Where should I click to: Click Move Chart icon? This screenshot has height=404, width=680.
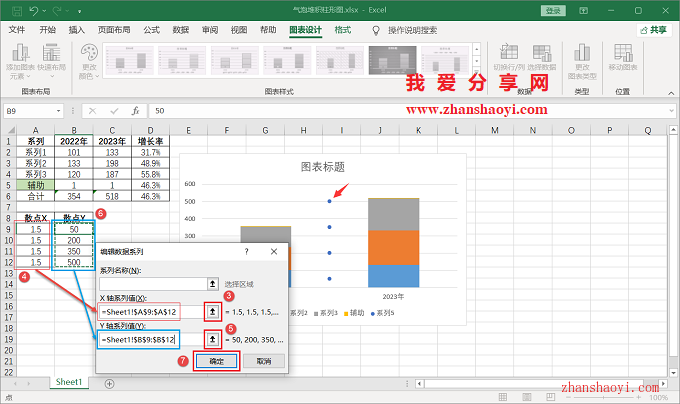(x=623, y=52)
